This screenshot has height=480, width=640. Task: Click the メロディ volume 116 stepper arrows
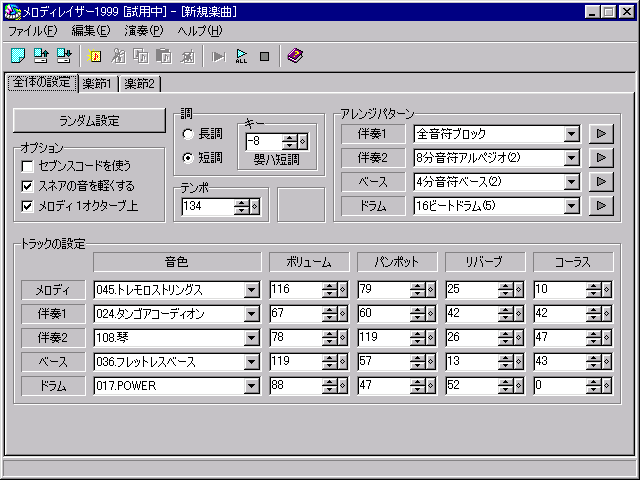[x=329, y=290]
